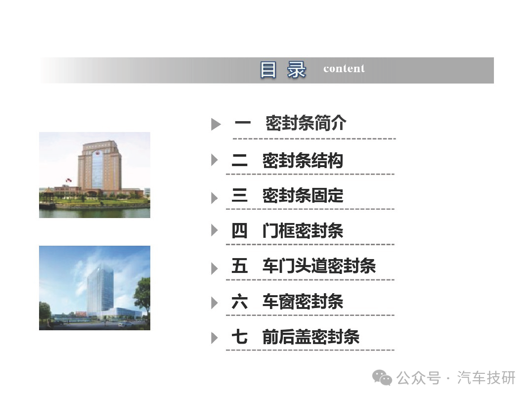Screen dimensions: 532x399
Task: Click the numeral 二 in the contents list
Action: [x=239, y=160]
